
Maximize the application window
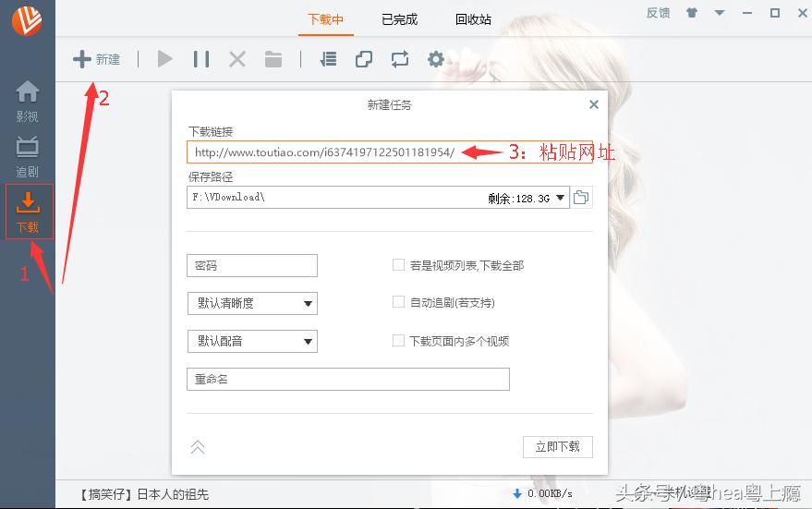point(775,13)
